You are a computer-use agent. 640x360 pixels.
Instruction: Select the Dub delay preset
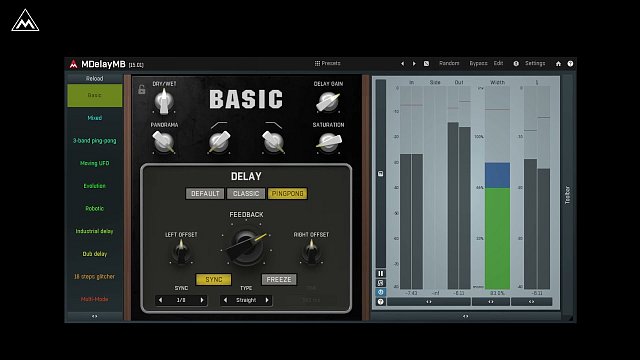[95, 254]
